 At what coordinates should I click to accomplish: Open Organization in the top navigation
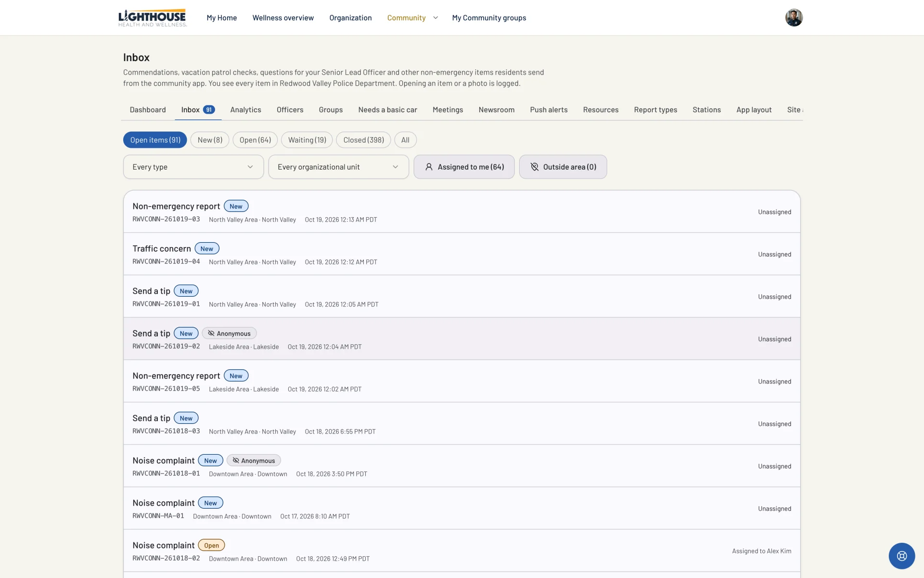(x=350, y=18)
